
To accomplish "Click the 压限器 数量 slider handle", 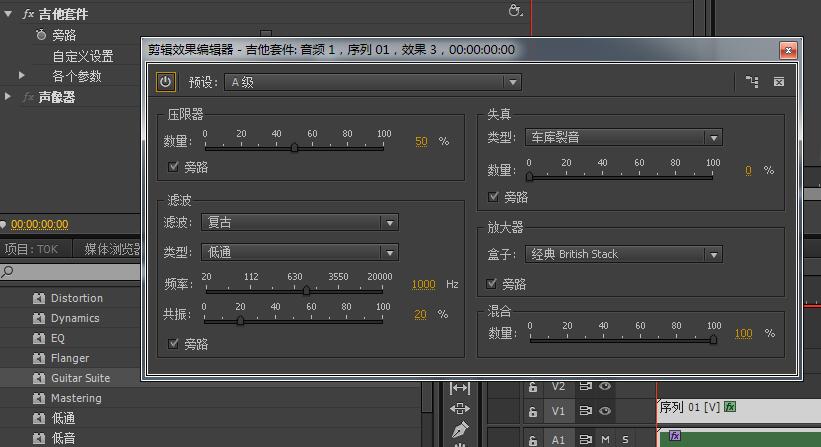I will tap(294, 148).
